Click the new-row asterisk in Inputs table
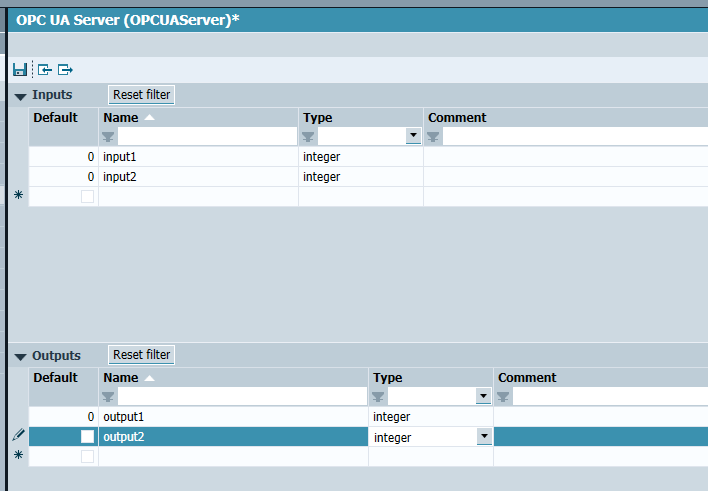This screenshot has height=491, width=708. (19, 195)
